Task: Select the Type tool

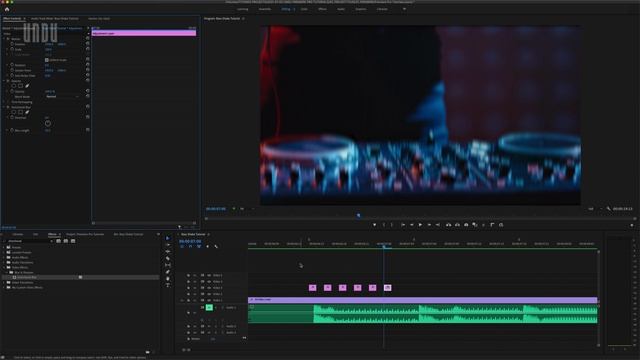Action: 168,285
